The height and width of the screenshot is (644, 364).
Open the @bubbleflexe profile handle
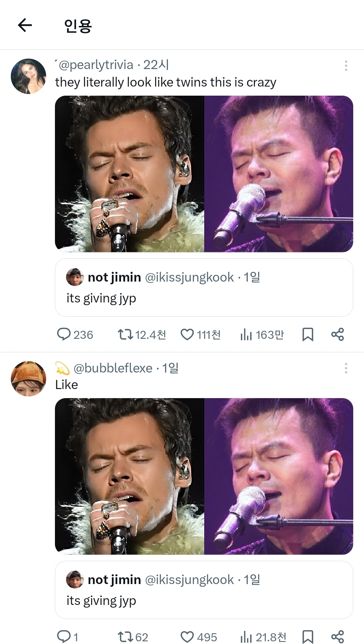tap(113, 368)
